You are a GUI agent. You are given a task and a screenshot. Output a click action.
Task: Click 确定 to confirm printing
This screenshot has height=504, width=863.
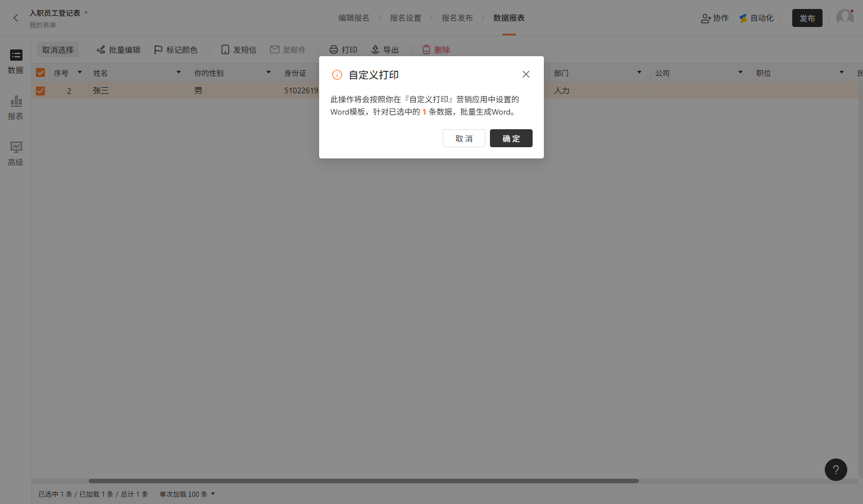tap(511, 138)
